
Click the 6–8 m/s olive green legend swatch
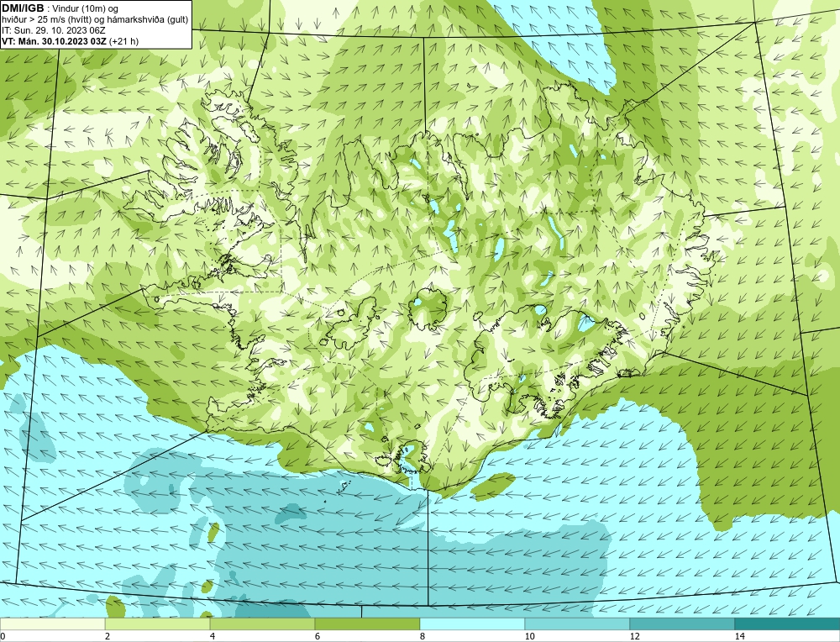(x=368, y=624)
